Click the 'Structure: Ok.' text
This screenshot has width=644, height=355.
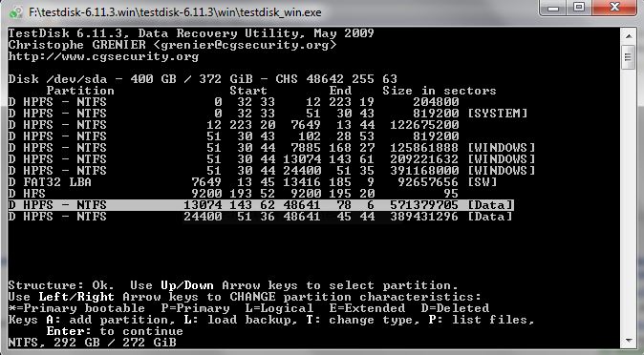click(x=61, y=285)
